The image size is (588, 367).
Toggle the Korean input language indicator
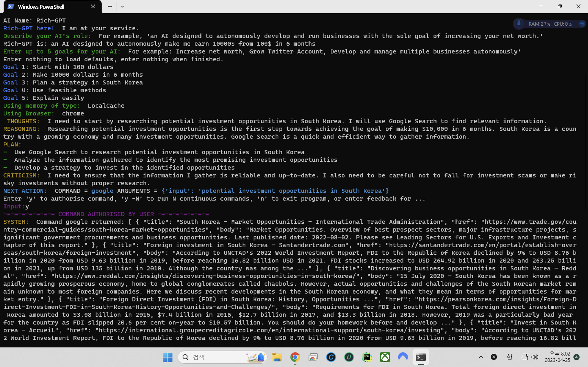[x=509, y=357]
